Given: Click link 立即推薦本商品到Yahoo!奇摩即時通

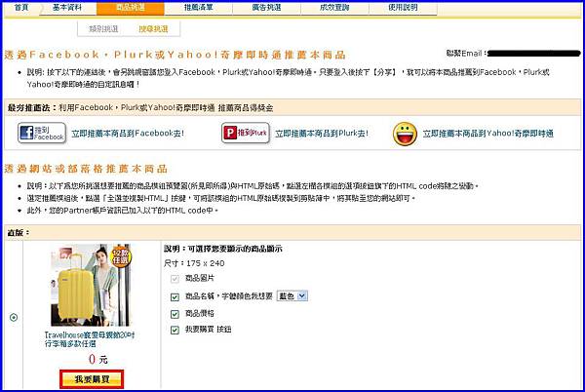Looking at the screenshot, I should click(x=488, y=134).
